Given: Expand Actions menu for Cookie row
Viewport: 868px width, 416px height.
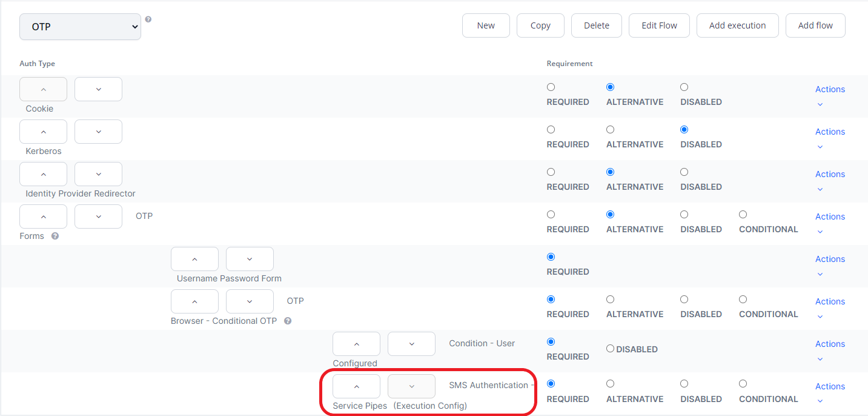Looking at the screenshot, I should click(829, 96).
